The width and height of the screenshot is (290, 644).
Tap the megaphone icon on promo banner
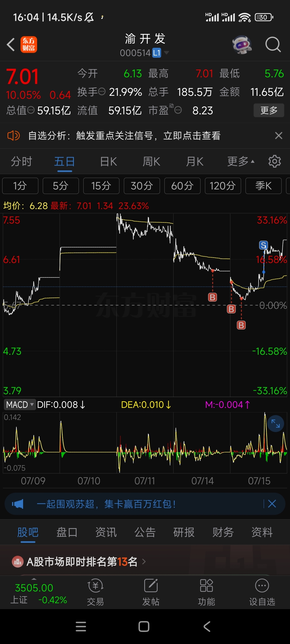pyautogui.click(x=18, y=504)
